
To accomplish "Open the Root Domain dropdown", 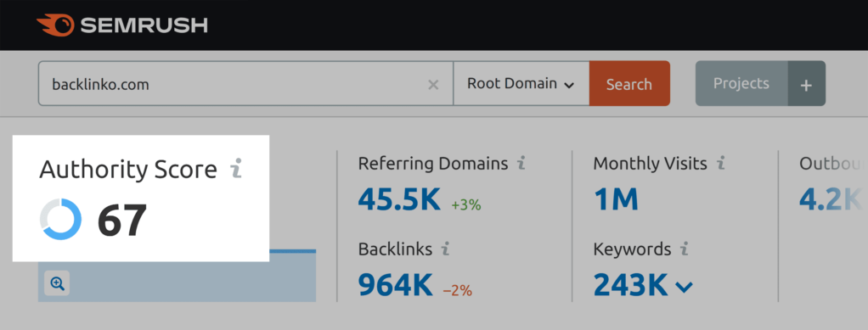I will [x=521, y=83].
